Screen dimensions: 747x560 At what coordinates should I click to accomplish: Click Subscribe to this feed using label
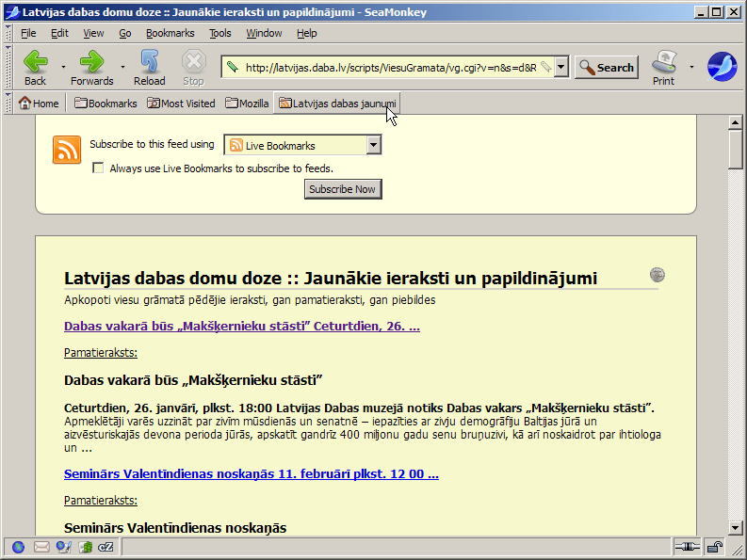coord(152,144)
